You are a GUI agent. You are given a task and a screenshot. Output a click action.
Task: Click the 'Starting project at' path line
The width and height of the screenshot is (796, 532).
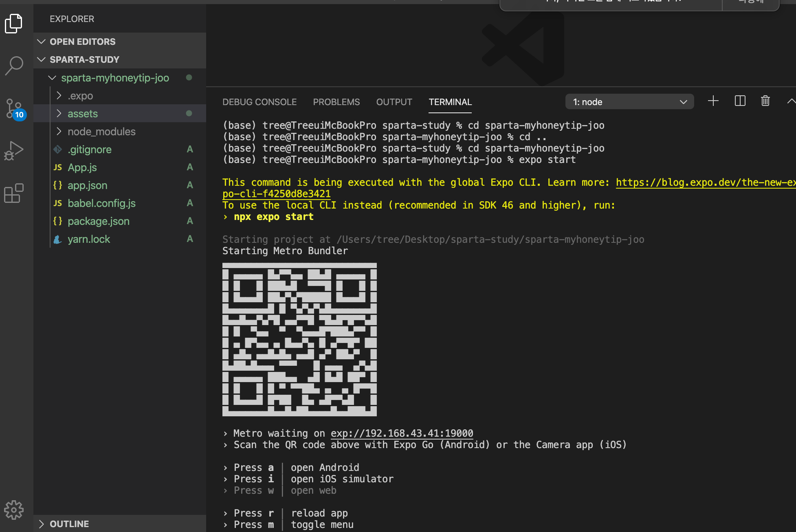(433, 240)
